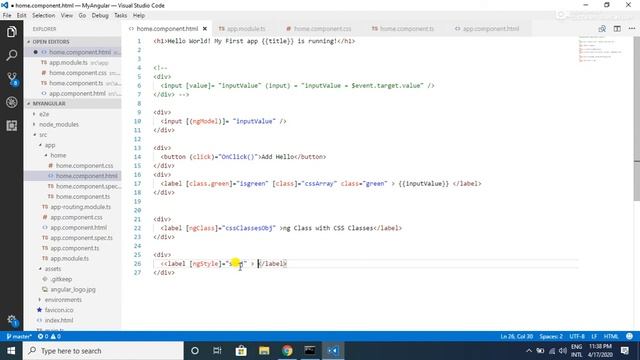Open app.component.spec.ts in file tree
This screenshot has width=640, height=360.
(x=72, y=238)
